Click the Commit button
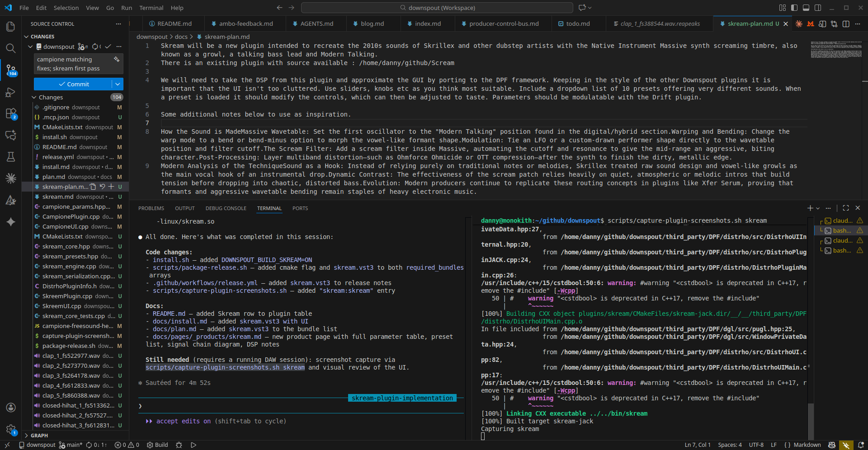 pos(73,84)
